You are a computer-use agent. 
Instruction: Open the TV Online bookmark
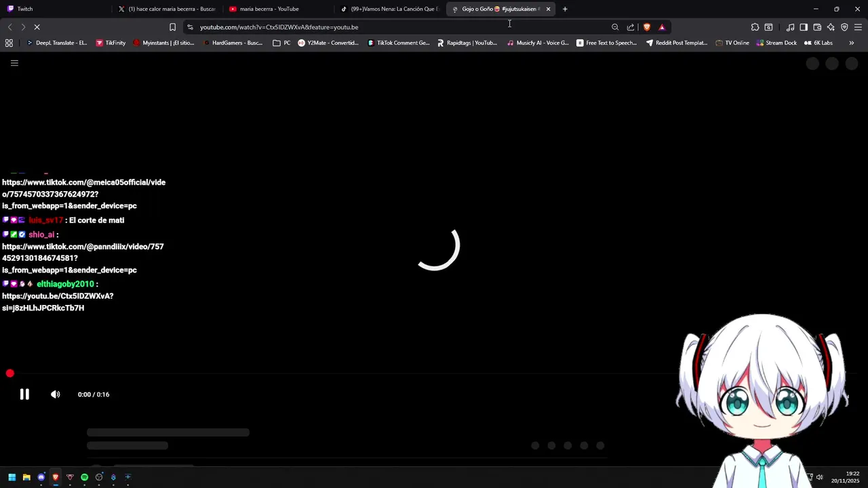(x=732, y=43)
